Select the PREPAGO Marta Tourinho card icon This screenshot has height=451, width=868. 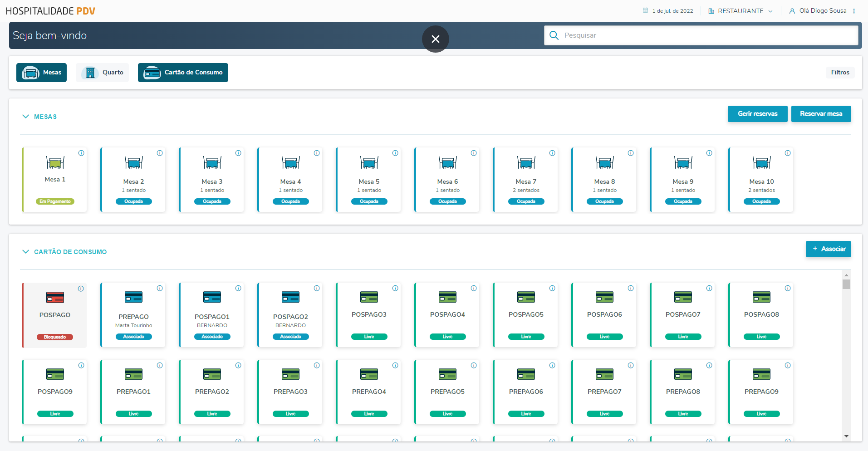(x=133, y=297)
